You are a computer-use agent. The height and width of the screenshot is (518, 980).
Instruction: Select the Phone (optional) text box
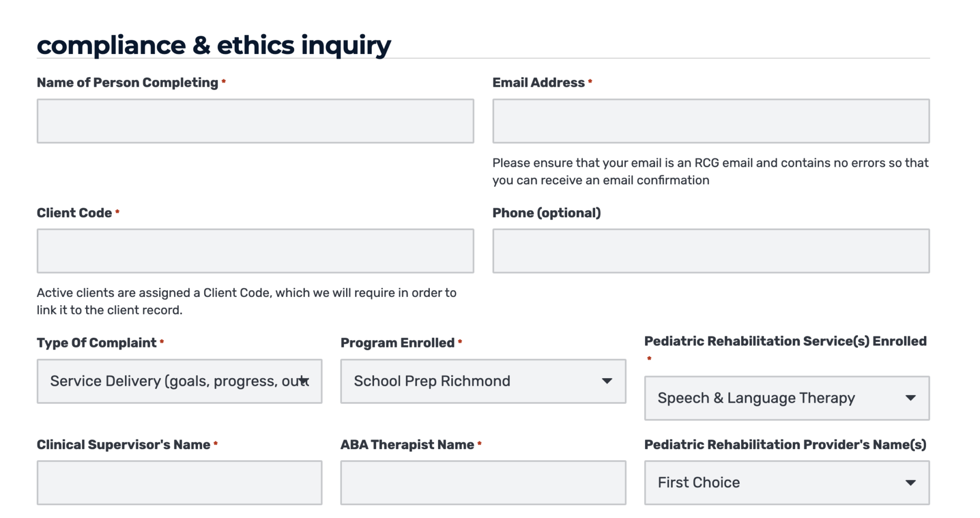click(x=710, y=251)
